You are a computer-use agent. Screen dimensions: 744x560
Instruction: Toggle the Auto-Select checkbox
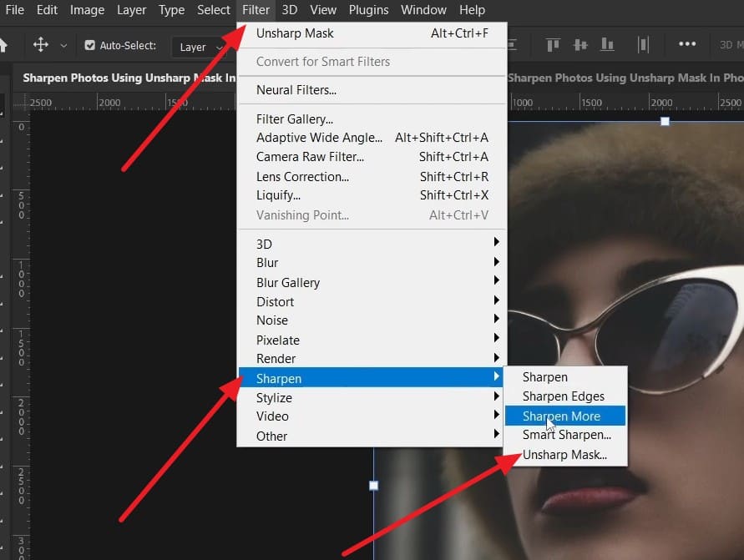(89, 45)
